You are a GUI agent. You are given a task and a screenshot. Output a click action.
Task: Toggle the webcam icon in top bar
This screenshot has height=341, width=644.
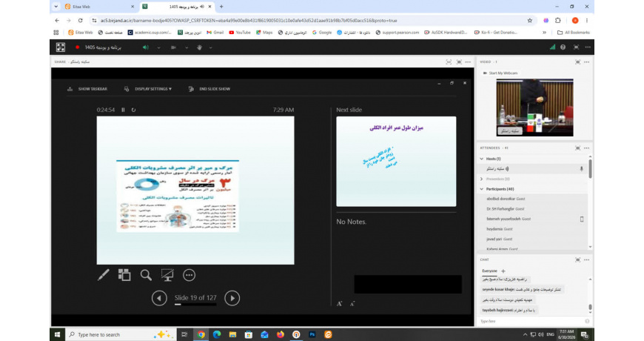coord(173,47)
